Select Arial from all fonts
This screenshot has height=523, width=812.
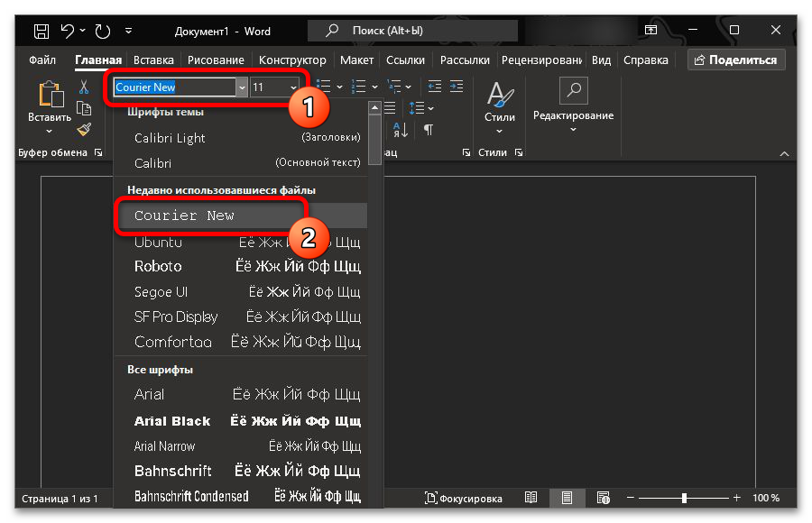240,395
